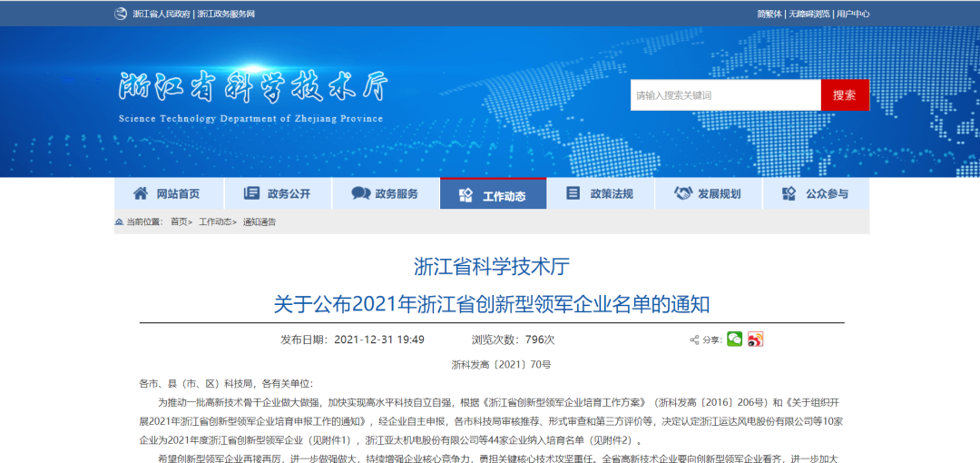Click the document icon beside 政策法规

[x=573, y=193]
